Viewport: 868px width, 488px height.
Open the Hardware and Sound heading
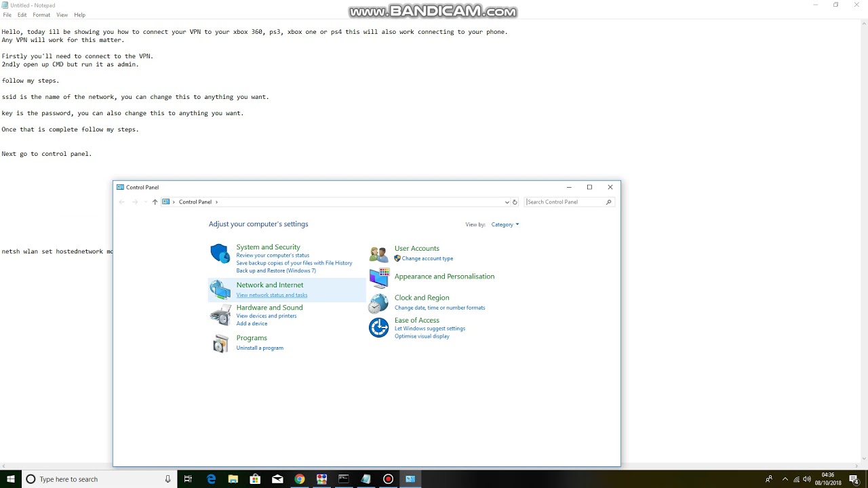269,308
